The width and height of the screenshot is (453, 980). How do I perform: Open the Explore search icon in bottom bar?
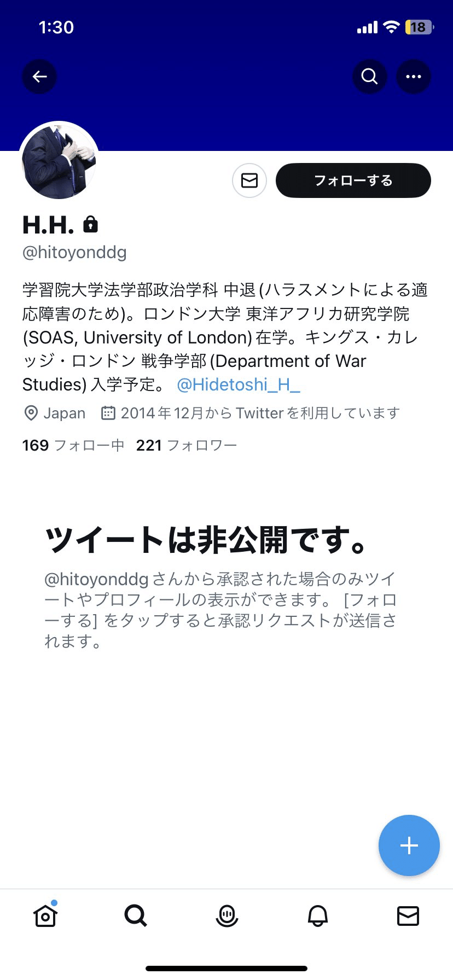point(136,916)
